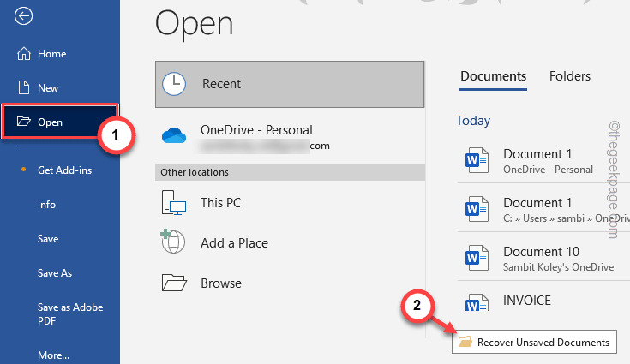Click the Home house icon
This screenshot has height=364, width=630.
24,53
